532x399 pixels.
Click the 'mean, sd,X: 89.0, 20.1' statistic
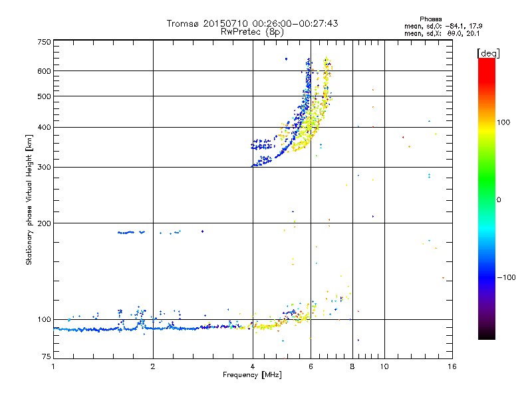pos(442,34)
